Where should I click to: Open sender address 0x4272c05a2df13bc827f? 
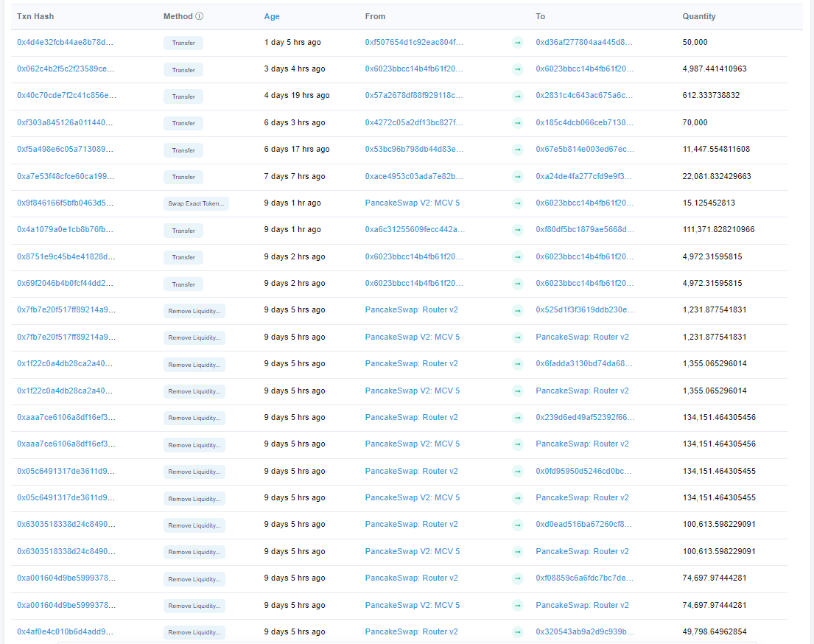pos(415,122)
